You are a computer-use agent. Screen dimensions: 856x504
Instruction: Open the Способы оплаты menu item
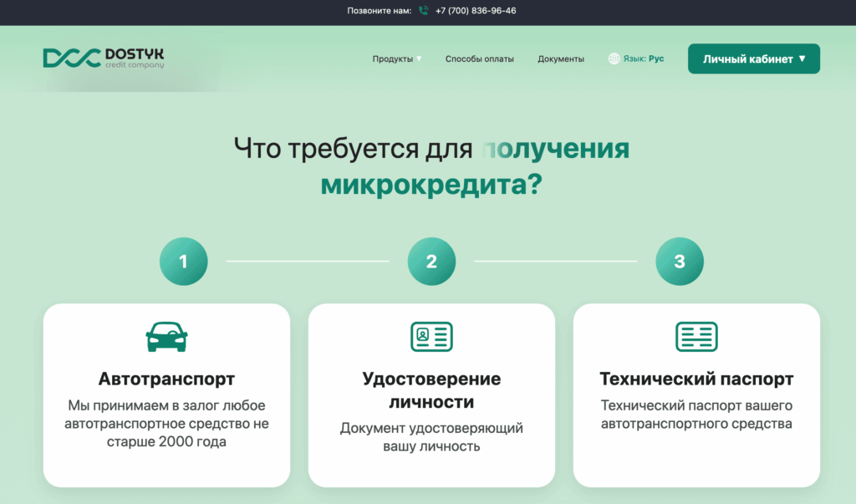coord(479,59)
